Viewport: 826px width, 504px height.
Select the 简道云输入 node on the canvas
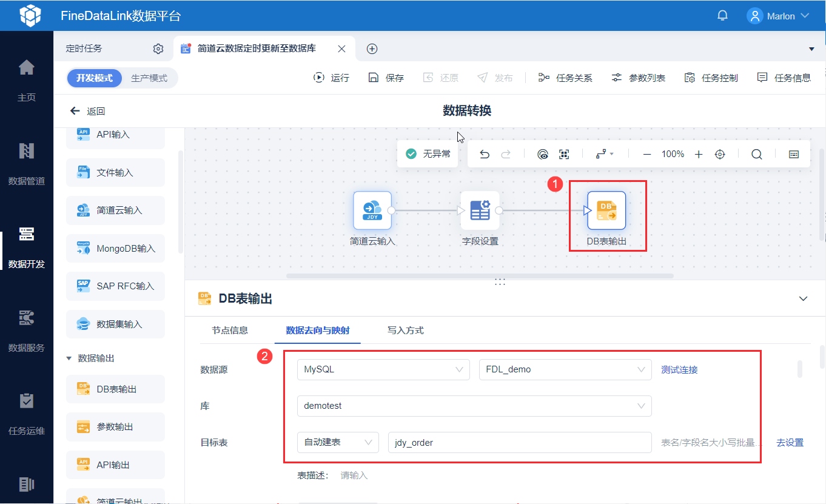point(372,210)
